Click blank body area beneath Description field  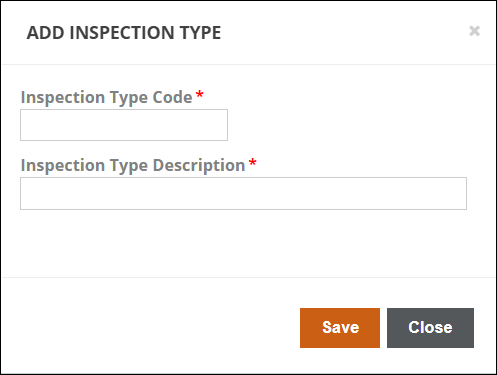243,243
